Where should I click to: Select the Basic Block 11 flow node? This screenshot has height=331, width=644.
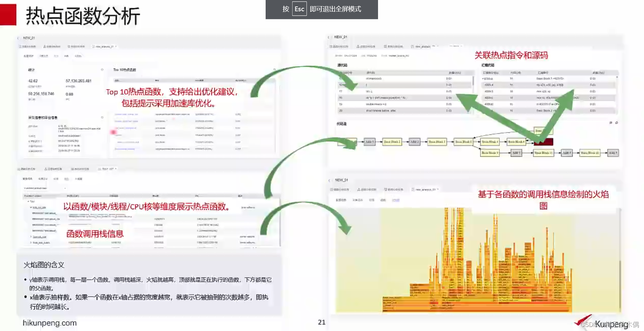click(590, 153)
